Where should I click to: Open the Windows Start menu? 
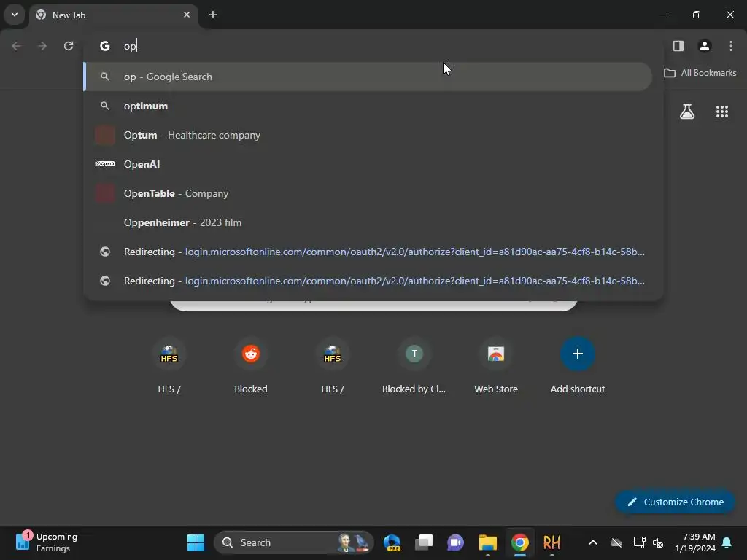[196, 542]
